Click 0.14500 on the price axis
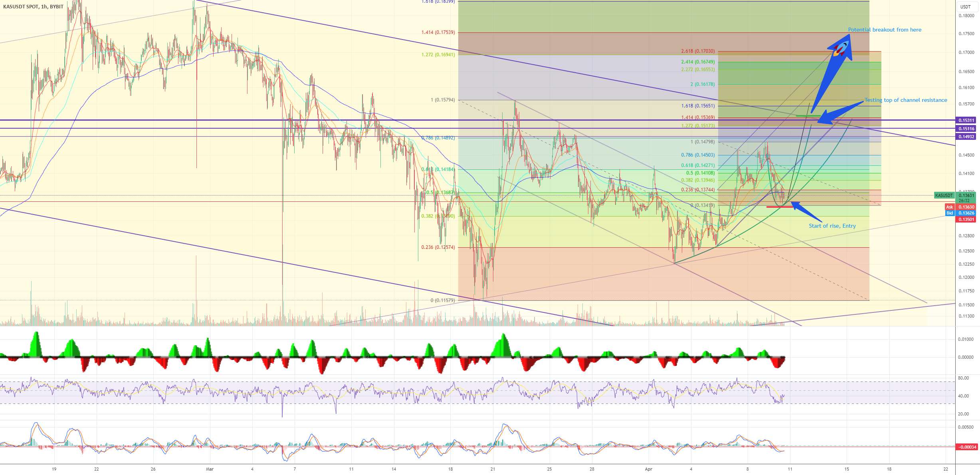 (x=966, y=155)
